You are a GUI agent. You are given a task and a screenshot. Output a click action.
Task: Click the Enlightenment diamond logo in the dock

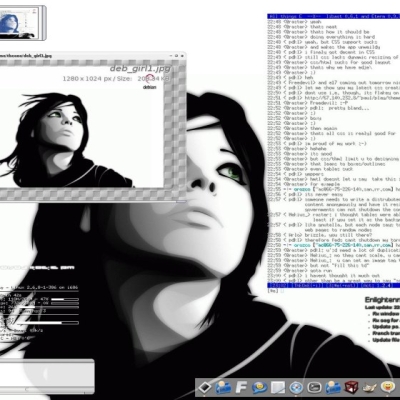point(204,387)
